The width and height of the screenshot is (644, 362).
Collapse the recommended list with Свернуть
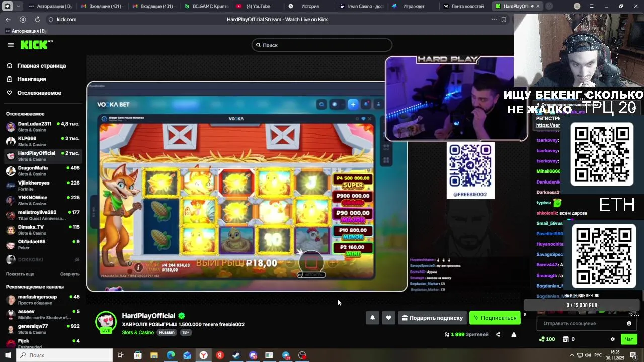[x=70, y=274]
